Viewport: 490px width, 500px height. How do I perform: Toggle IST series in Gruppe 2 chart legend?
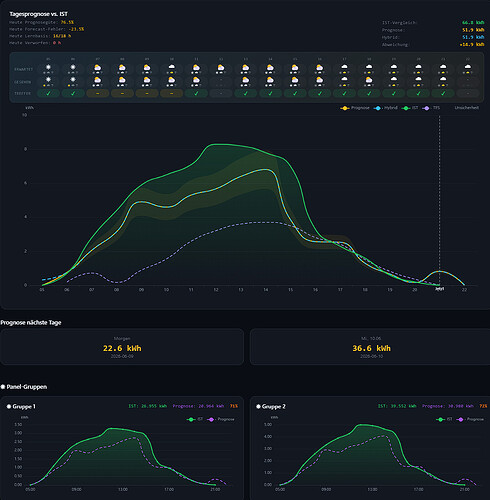[x=444, y=419]
